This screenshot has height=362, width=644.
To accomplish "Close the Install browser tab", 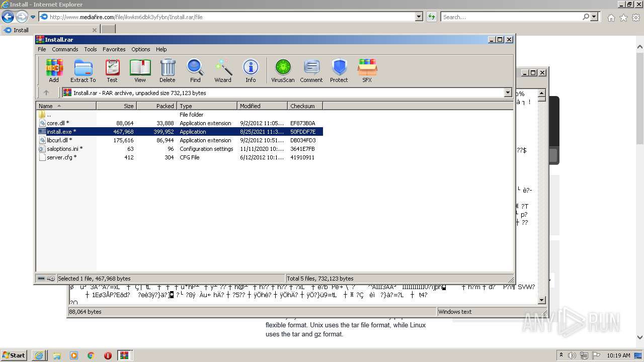I will pyautogui.click(x=95, y=30).
